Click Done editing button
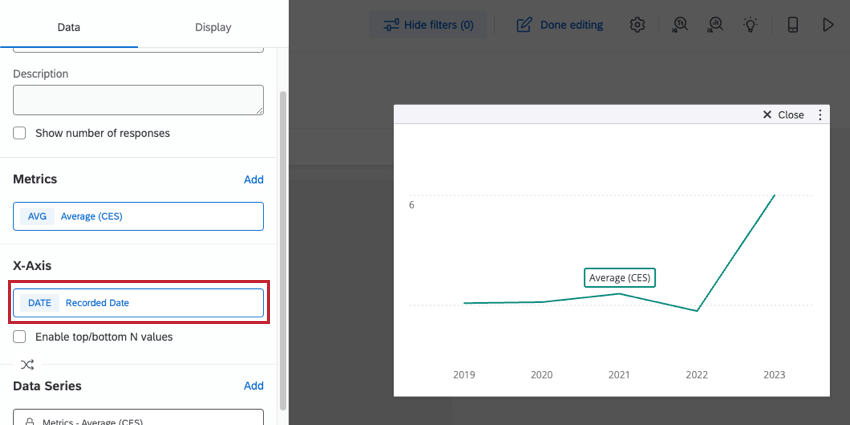This screenshot has width=850, height=425. 560,25
